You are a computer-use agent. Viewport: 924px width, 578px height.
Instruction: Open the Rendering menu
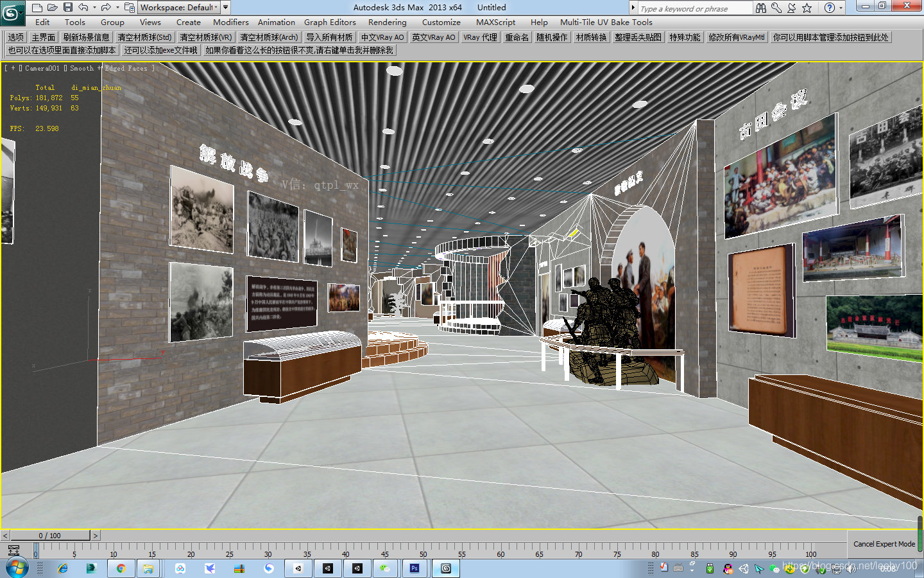387,22
